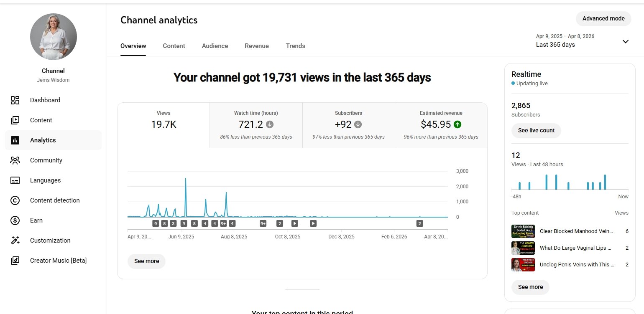Click the first video play marker on timeline

click(294, 223)
